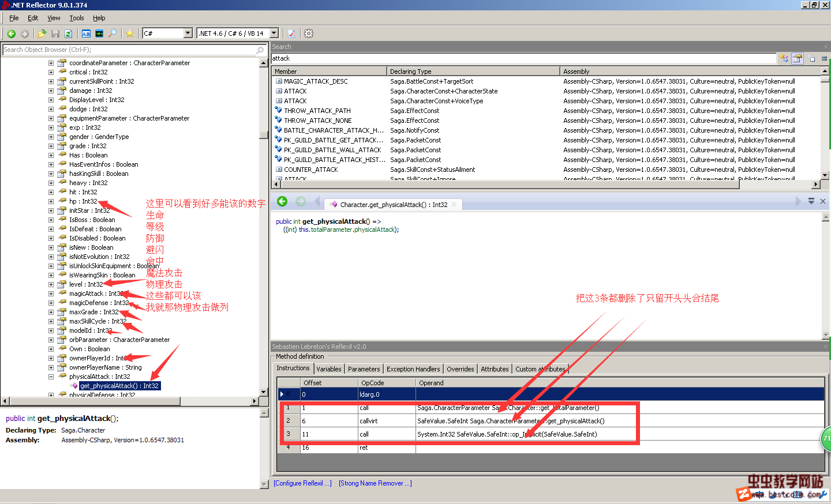Screen dimensions: 831x504
Task: Click the Object Browser vertical scrollbar thumb
Action: (x=264, y=136)
